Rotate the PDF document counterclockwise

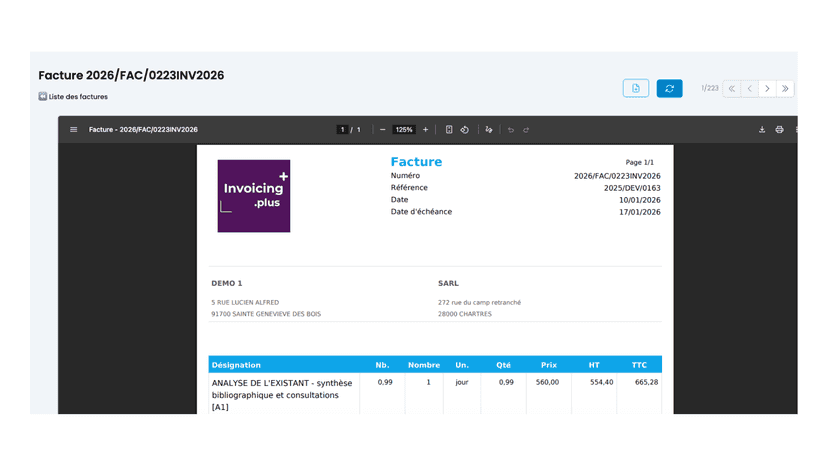coord(465,129)
